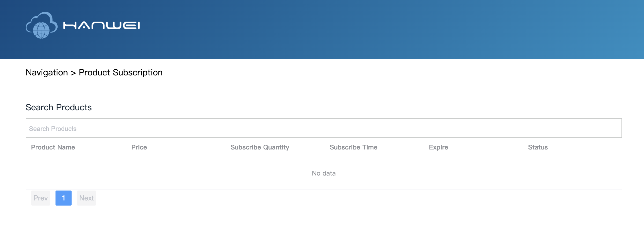This screenshot has width=644, height=234.
Task: Go to the Navigation breadcrumb link
Action: (47, 72)
